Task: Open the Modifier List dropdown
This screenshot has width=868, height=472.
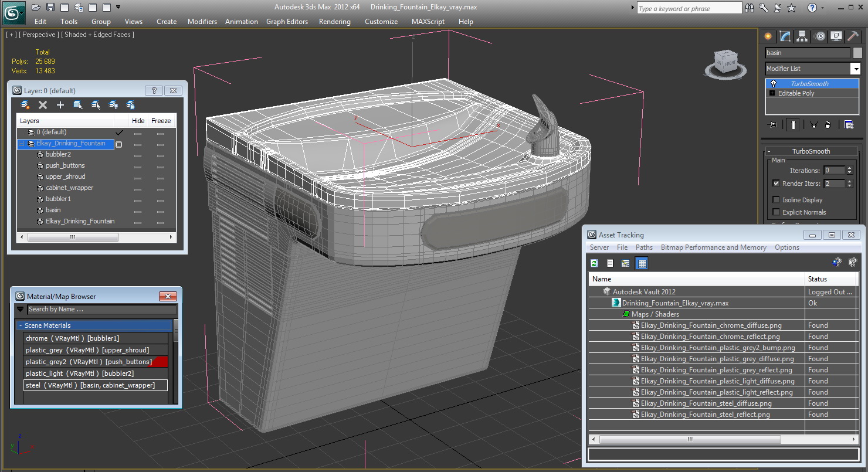Action: pyautogui.click(x=855, y=69)
